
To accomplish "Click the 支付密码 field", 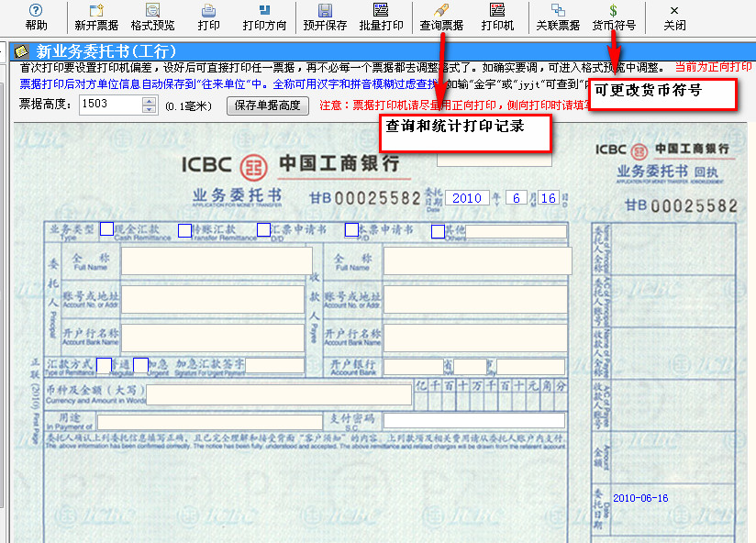I will [474, 421].
